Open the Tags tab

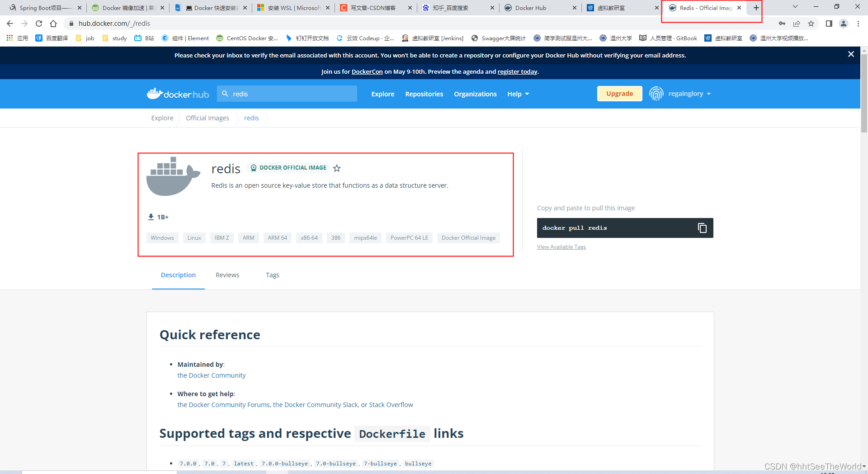(273, 275)
